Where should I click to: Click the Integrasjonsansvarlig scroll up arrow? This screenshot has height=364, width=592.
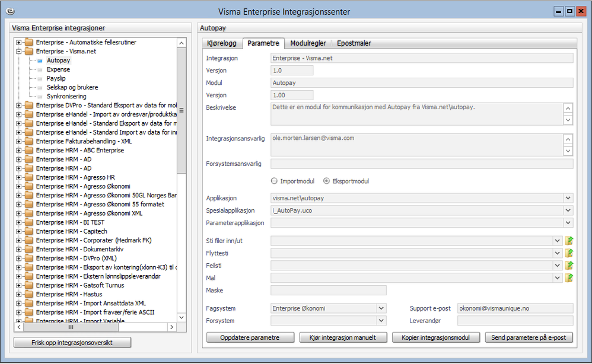click(x=568, y=139)
